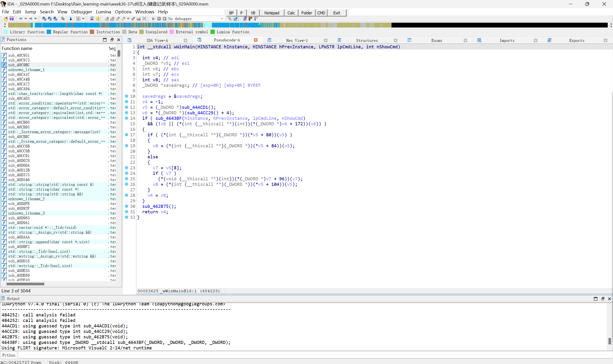Jump forward with the right arrow icon
Viewport: 613px width, 364px height.
31,19
